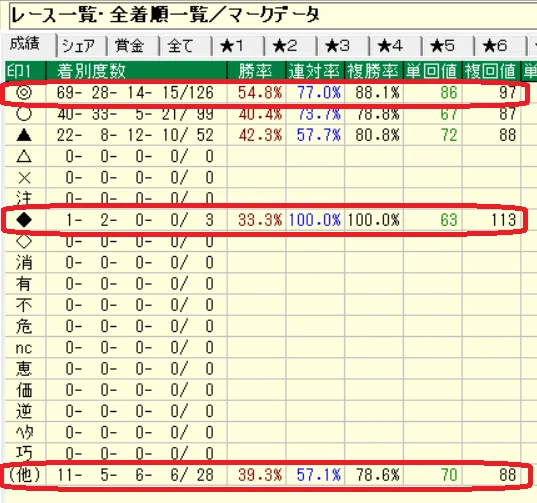Select the 価 mark row
Screen dimensions: 537x503
click(25, 390)
